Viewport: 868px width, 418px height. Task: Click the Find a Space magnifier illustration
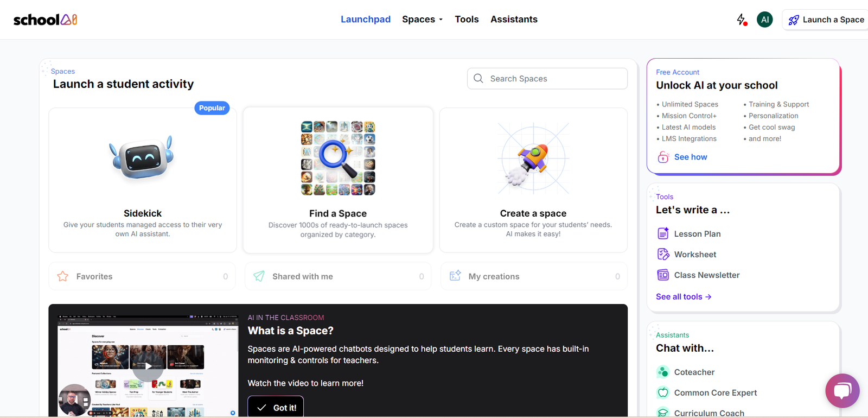click(338, 158)
